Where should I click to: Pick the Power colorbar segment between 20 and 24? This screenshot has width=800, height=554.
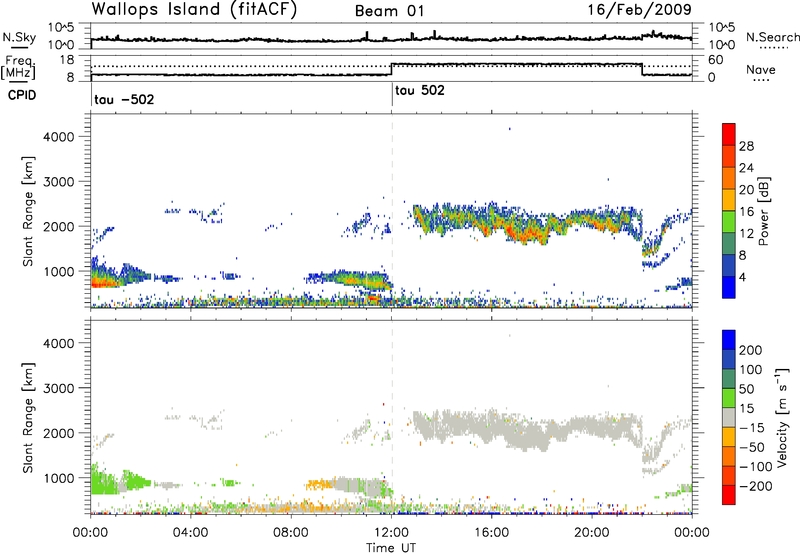(729, 179)
